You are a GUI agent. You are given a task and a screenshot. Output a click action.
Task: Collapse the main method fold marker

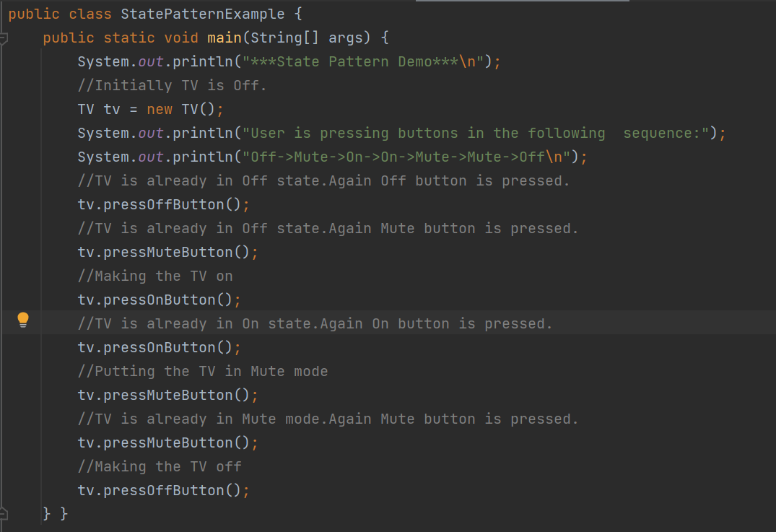[x=4, y=38]
